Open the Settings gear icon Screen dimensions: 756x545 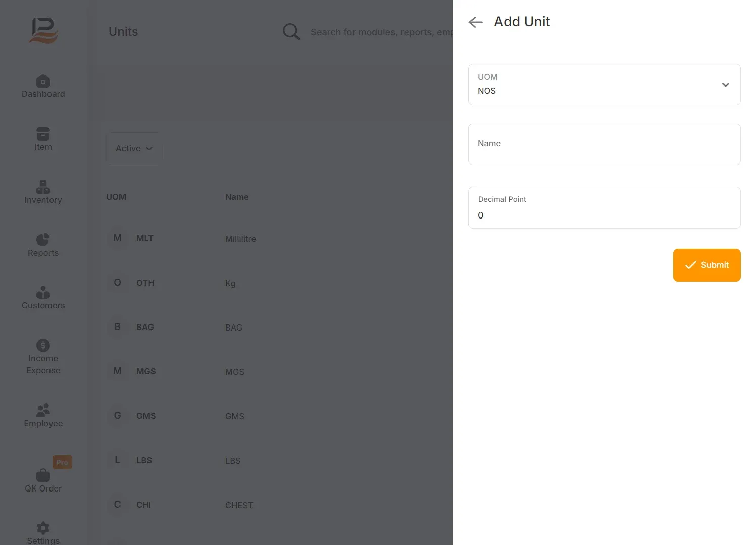click(43, 528)
